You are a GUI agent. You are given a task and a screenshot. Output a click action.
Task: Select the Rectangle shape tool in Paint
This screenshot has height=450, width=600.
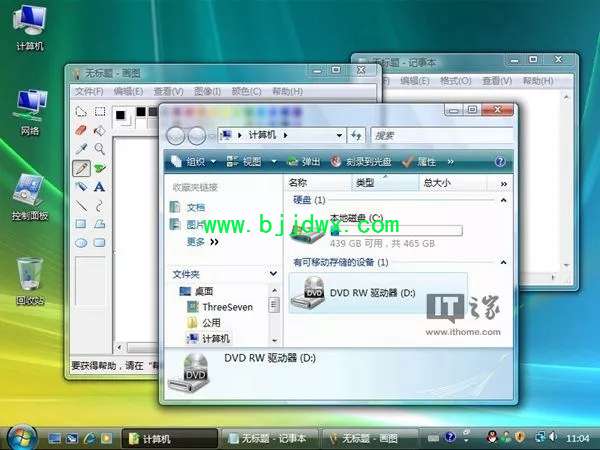coord(81,224)
